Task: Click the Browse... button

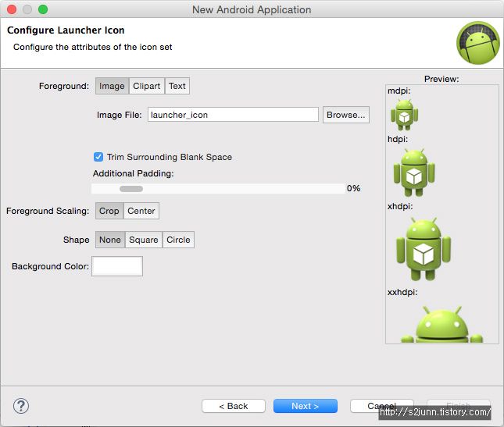Action: 346,115
